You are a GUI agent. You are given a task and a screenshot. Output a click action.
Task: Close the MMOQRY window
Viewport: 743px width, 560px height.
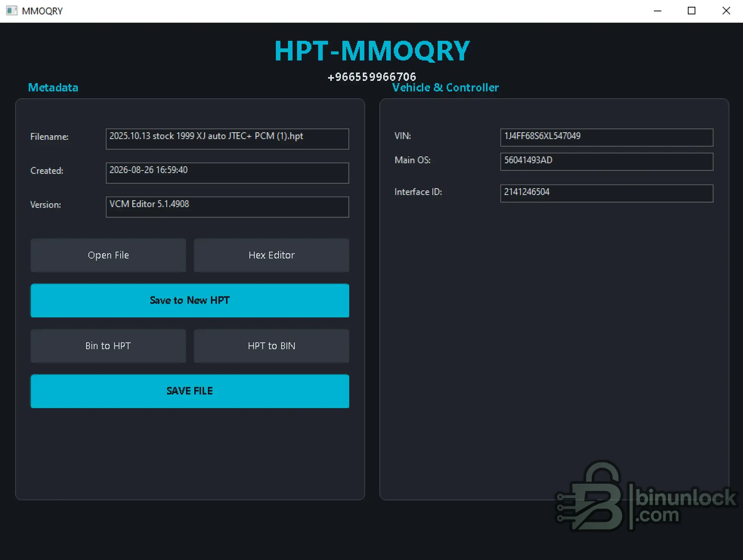pyautogui.click(x=726, y=11)
